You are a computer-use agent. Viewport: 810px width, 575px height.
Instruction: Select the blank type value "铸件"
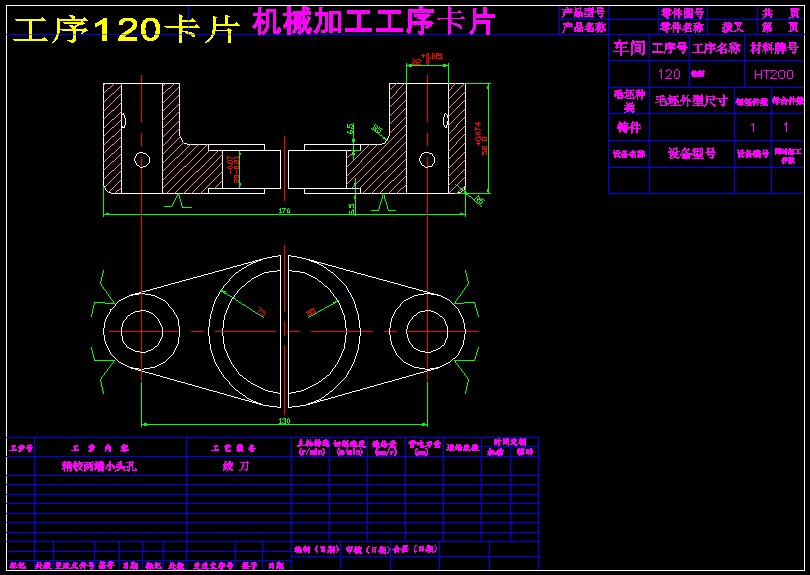[629, 127]
